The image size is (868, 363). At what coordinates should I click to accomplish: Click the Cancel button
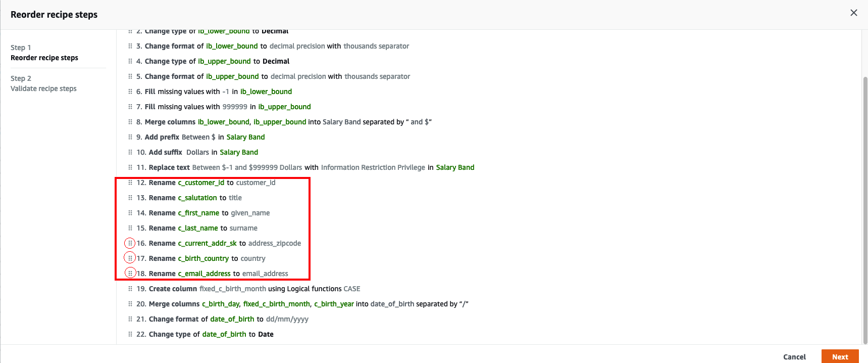pos(794,357)
